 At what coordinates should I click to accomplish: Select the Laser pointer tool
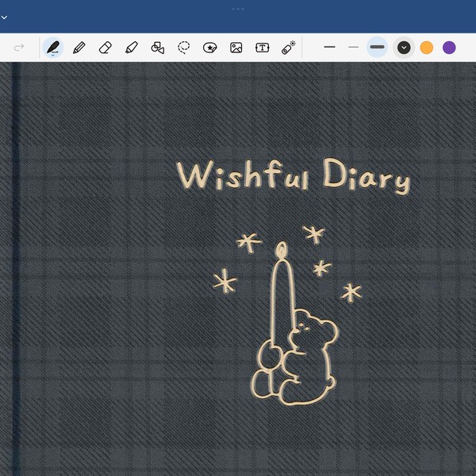tap(289, 48)
